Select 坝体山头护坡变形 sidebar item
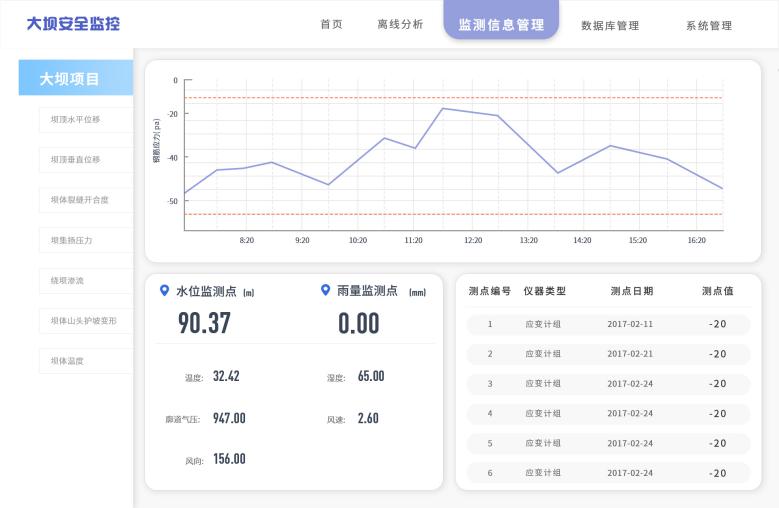 pyautogui.click(x=84, y=321)
